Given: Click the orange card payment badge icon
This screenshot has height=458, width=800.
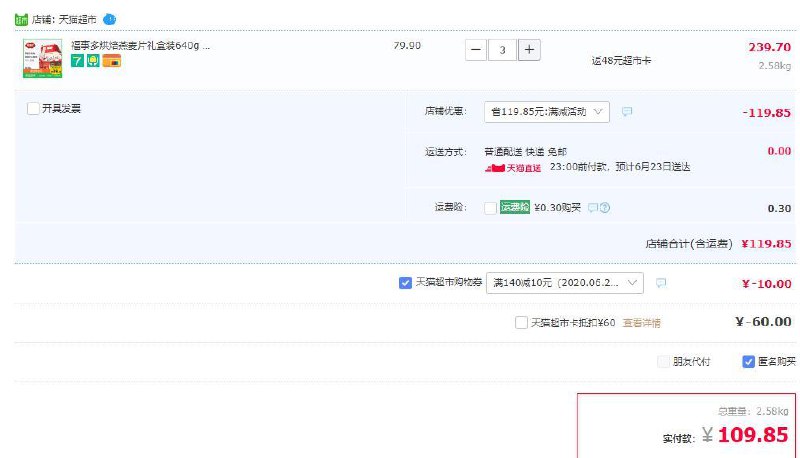Looking at the screenshot, I should 112,61.
